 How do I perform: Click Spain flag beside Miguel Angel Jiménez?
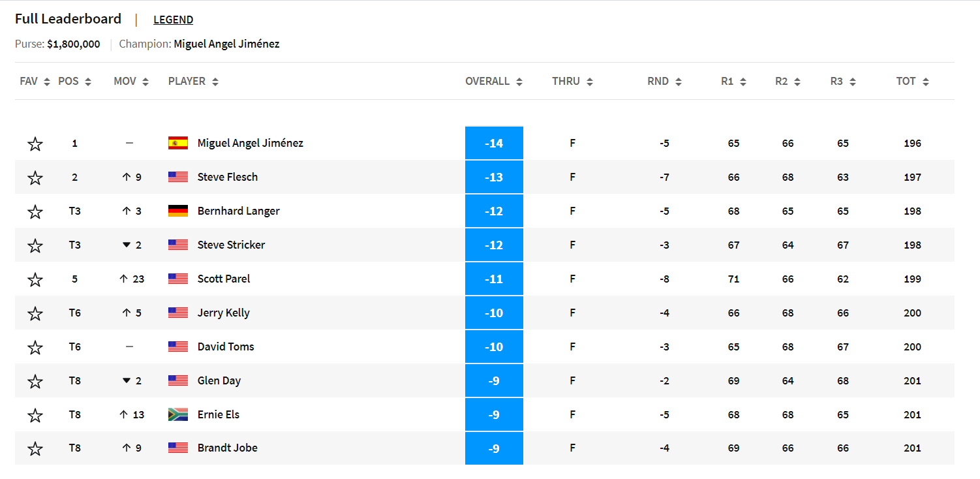[178, 143]
